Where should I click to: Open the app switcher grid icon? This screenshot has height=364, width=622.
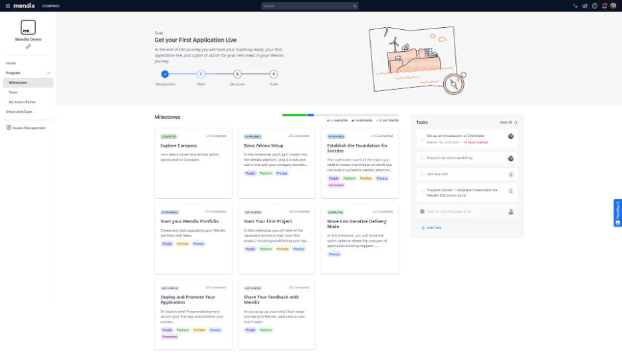coord(7,6)
